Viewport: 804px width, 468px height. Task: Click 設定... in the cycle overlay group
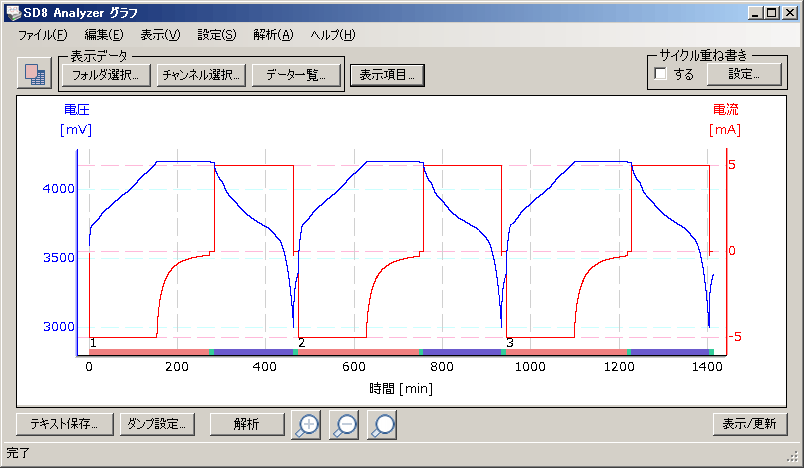(742, 74)
